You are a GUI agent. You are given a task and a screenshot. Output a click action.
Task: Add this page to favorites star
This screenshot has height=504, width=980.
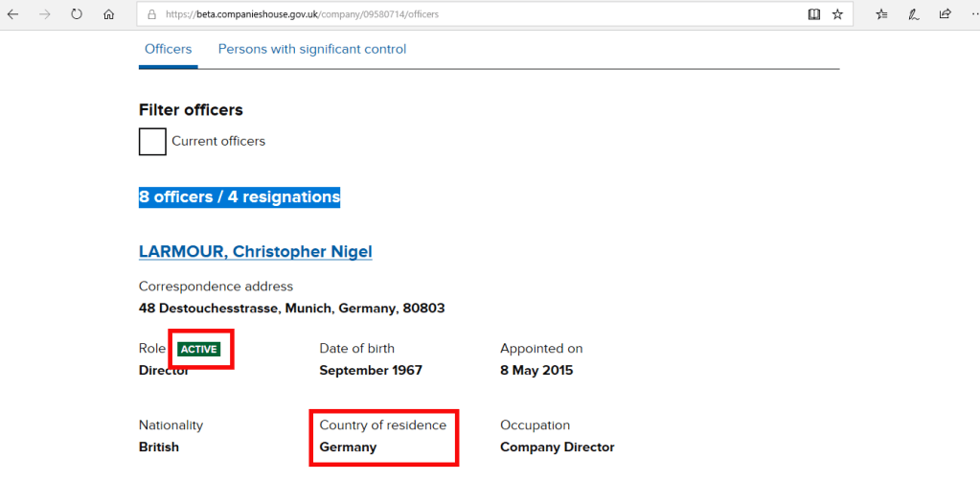click(x=837, y=14)
